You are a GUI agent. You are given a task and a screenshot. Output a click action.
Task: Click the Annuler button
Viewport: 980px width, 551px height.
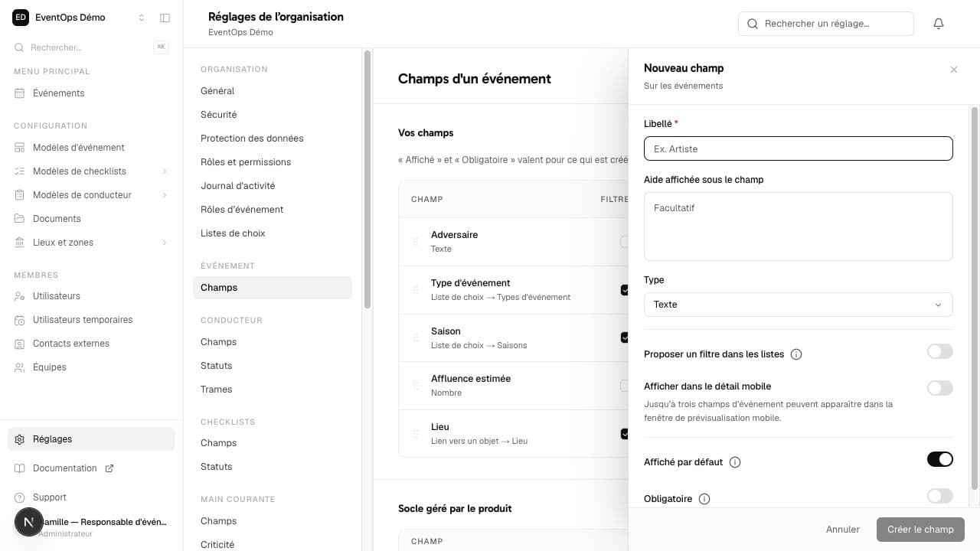[843, 530]
